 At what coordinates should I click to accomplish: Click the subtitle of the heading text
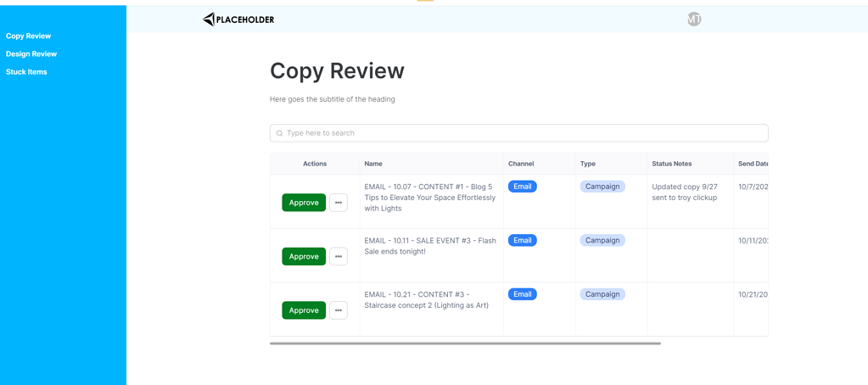tap(332, 99)
